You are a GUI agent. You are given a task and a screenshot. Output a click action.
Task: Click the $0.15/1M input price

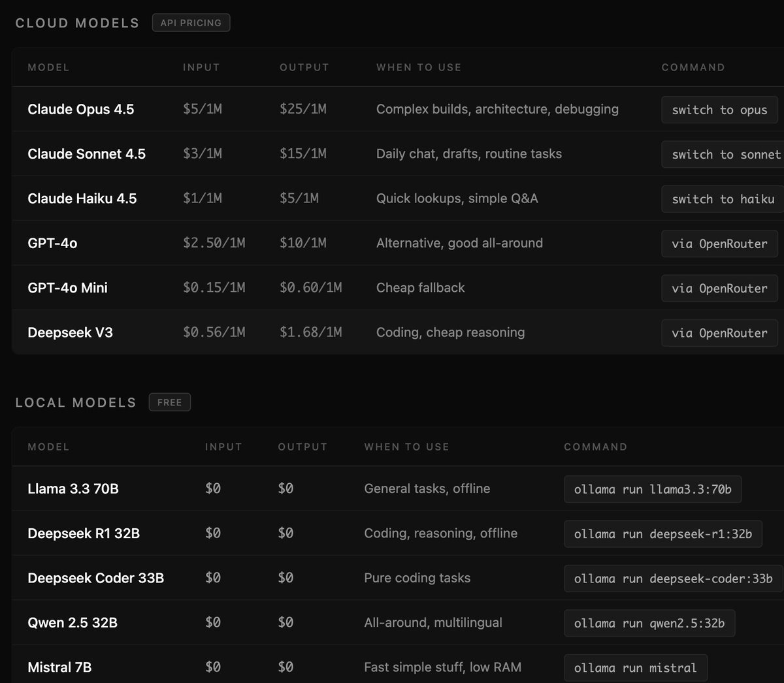214,288
